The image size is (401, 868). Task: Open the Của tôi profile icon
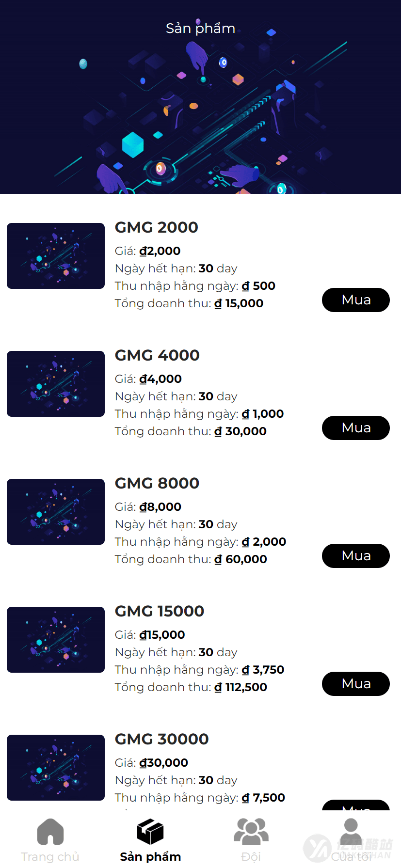[x=351, y=831]
